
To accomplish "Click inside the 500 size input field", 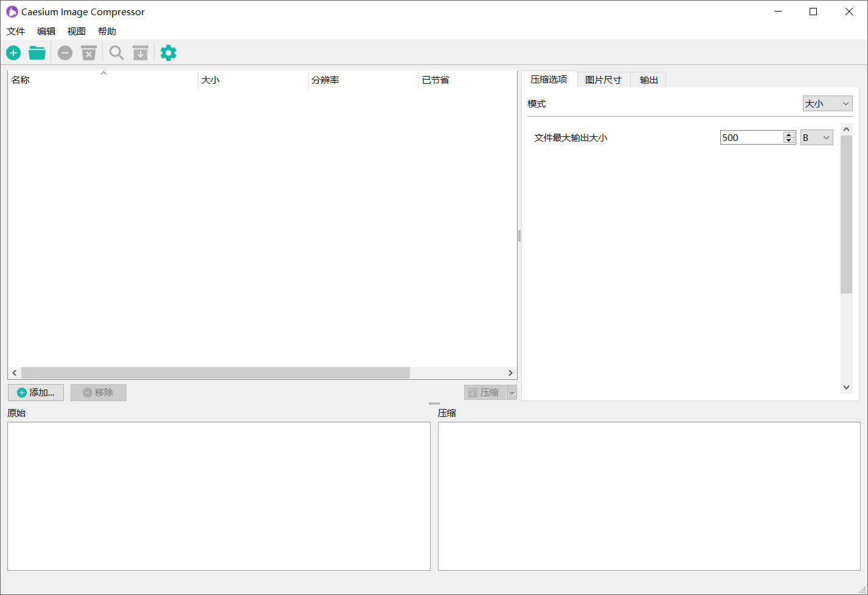I will [748, 137].
